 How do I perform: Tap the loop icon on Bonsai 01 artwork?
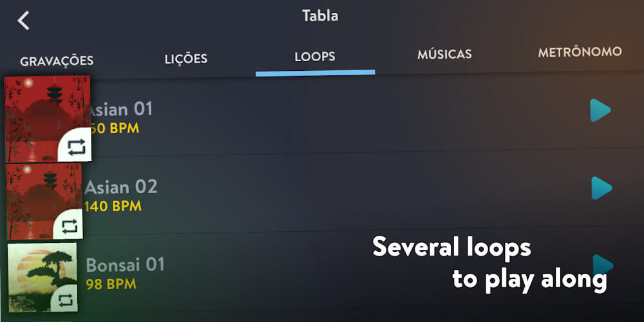pos(65,300)
